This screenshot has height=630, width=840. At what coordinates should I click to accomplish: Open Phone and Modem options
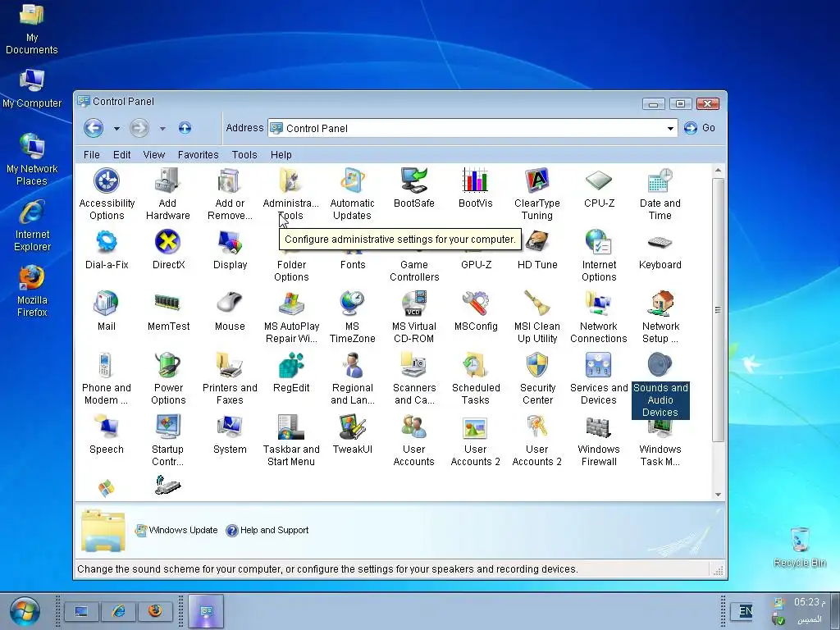click(x=106, y=379)
